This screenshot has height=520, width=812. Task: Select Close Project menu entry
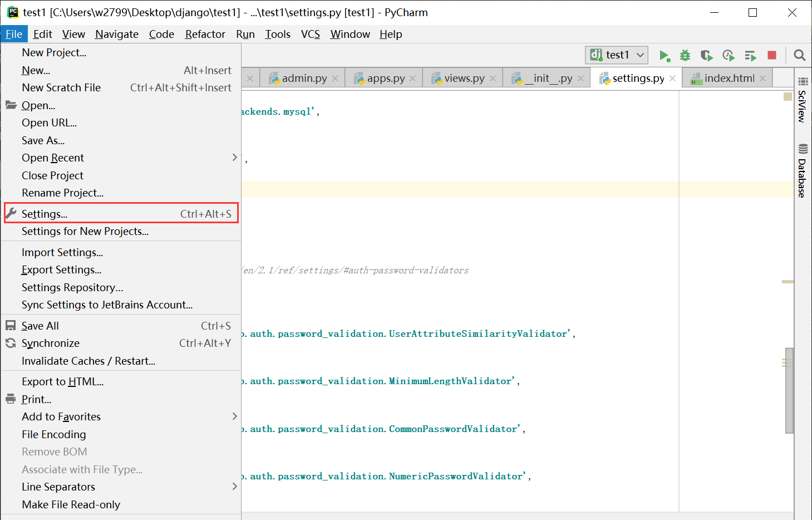121,175
